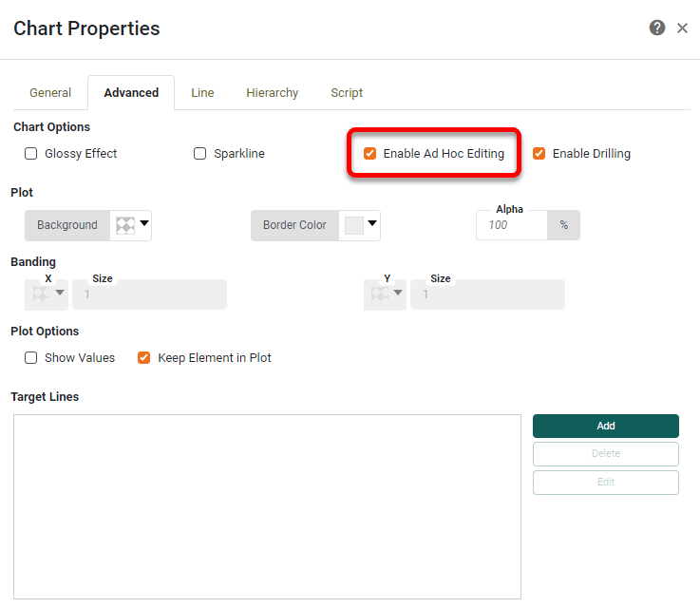Disable Enable Ad Hoc Editing checkbox

[370, 154]
